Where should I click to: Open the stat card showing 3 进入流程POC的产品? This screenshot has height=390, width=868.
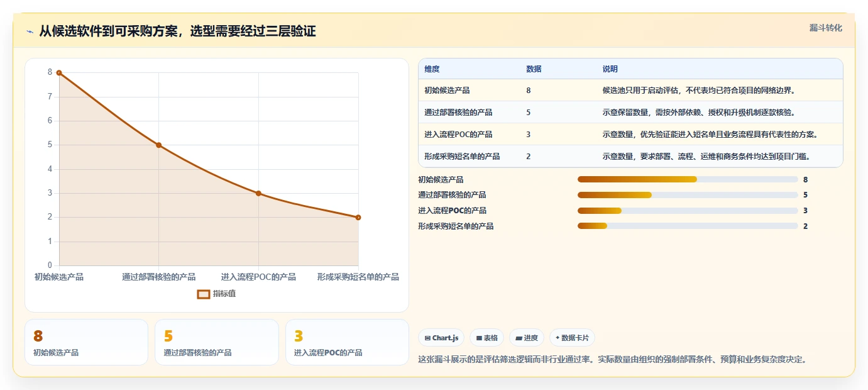coord(347,342)
